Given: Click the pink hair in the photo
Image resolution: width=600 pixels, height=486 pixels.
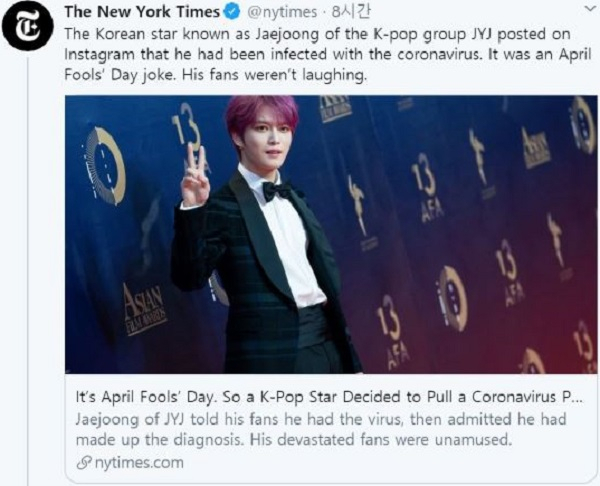Looking at the screenshot, I should [x=261, y=111].
